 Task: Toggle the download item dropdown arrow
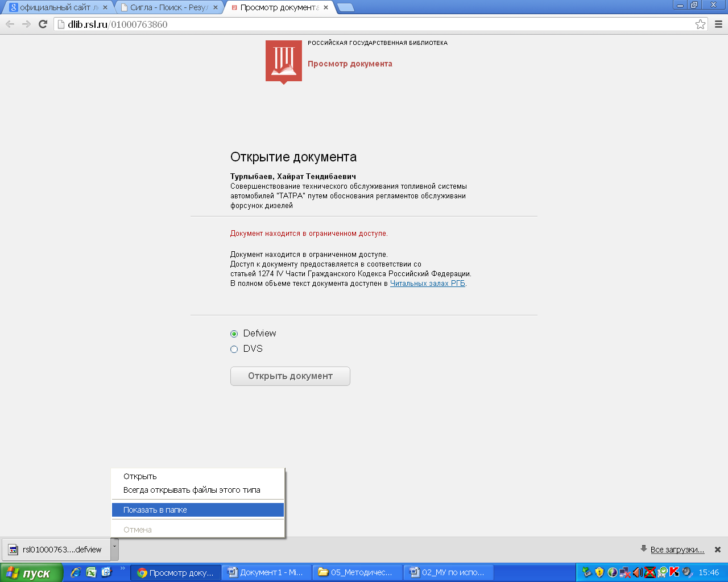[x=114, y=549]
